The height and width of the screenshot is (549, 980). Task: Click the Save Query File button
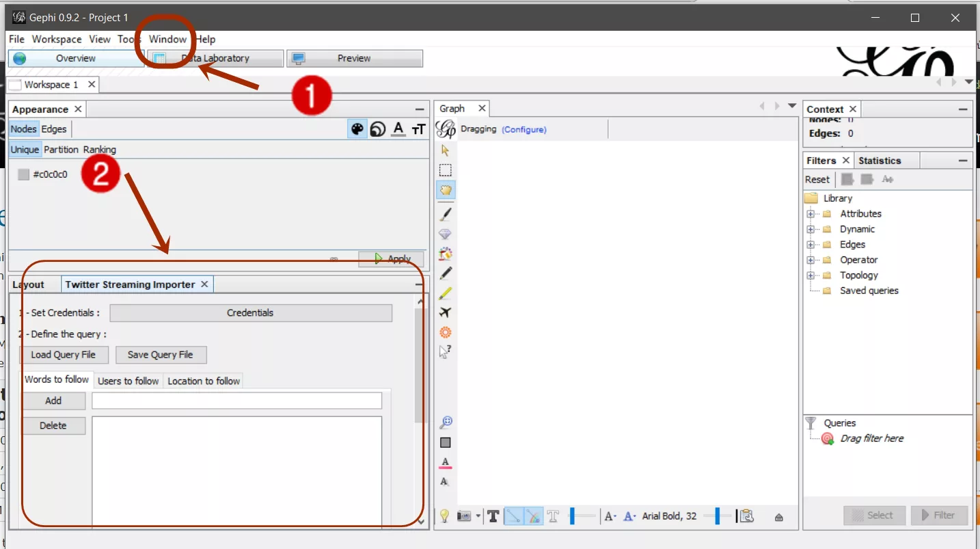(x=161, y=355)
